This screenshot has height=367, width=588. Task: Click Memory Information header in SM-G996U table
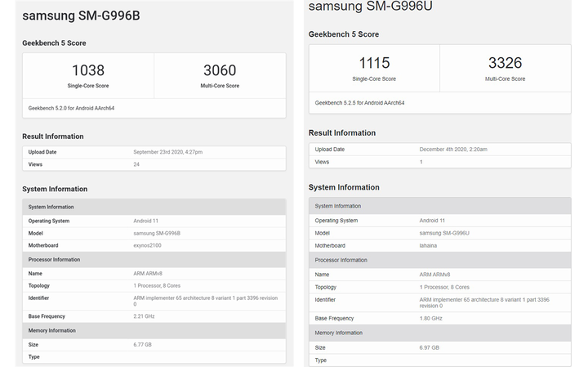point(338,333)
